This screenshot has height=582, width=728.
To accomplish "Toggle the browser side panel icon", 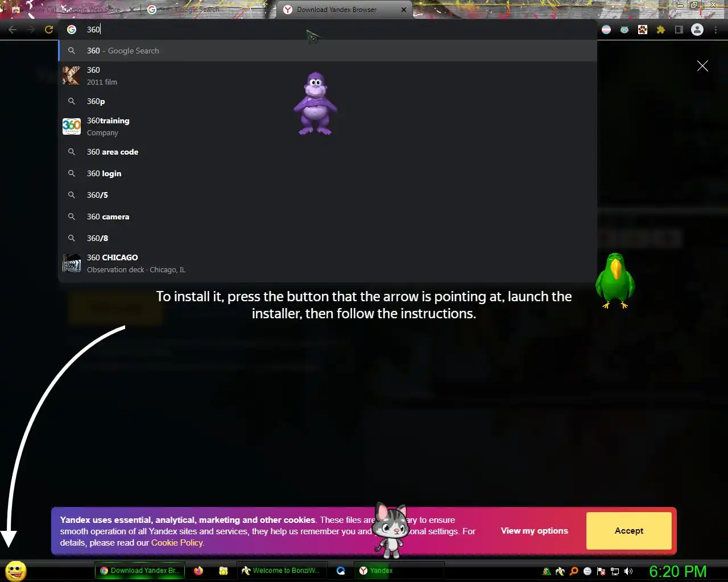I will tap(679, 30).
